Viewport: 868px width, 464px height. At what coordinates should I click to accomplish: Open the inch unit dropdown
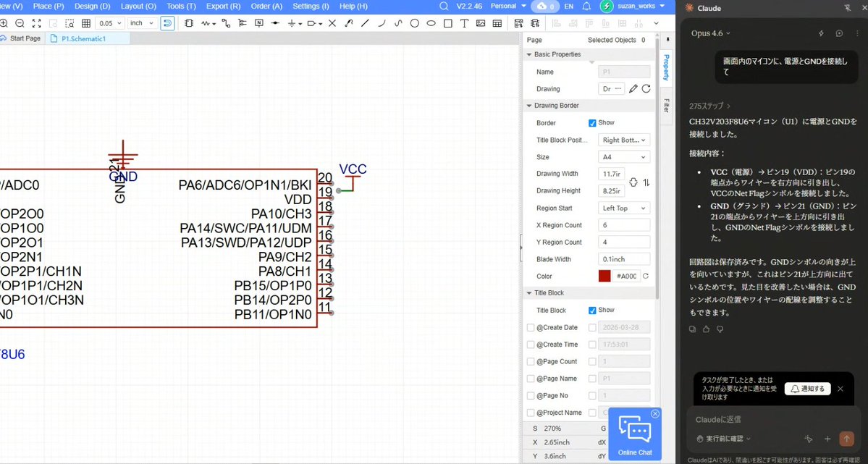point(142,23)
